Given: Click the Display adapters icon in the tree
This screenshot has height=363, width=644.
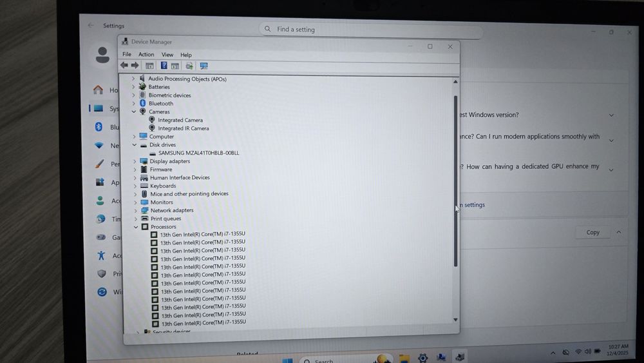Looking at the screenshot, I should 144,161.
